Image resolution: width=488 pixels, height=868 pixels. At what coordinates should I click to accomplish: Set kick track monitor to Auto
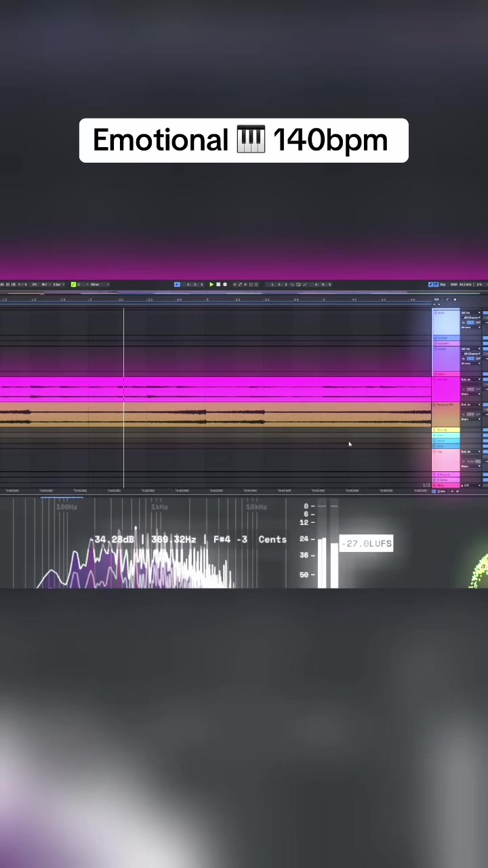(470, 323)
